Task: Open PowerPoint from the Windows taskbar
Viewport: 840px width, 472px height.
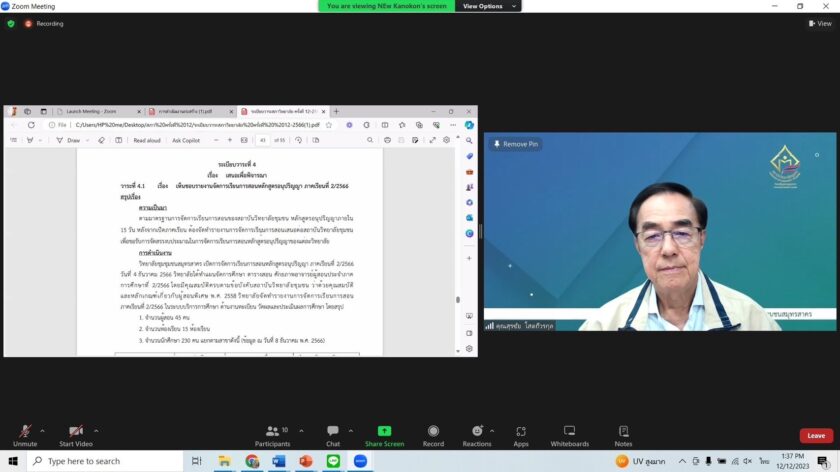Action: click(306, 461)
